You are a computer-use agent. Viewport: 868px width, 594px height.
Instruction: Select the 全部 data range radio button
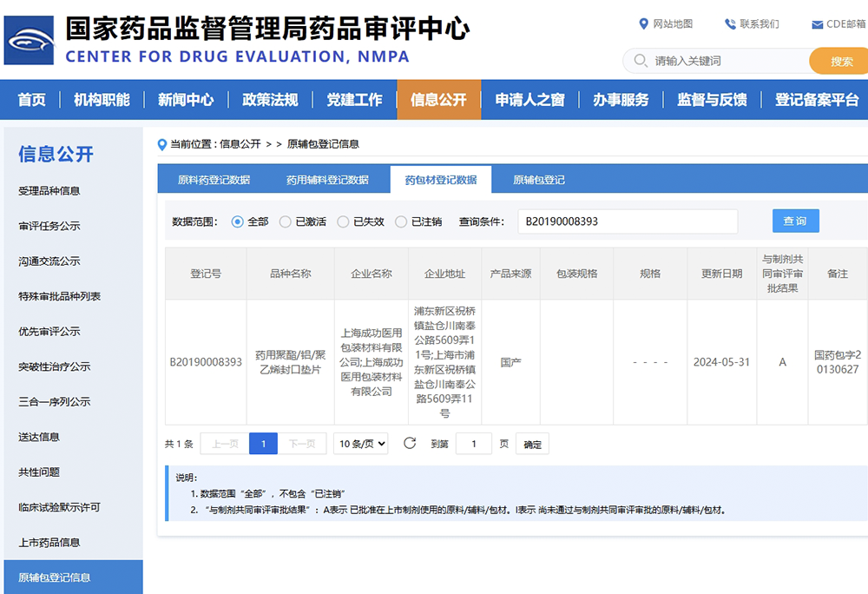click(238, 221)
